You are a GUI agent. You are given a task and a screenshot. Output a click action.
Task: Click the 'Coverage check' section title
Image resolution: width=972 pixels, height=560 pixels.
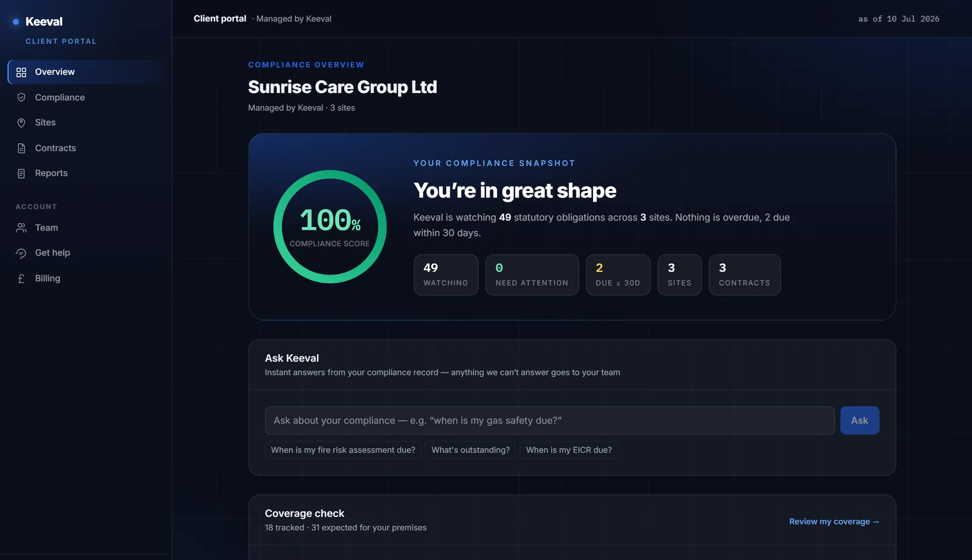tap(304, 514)
